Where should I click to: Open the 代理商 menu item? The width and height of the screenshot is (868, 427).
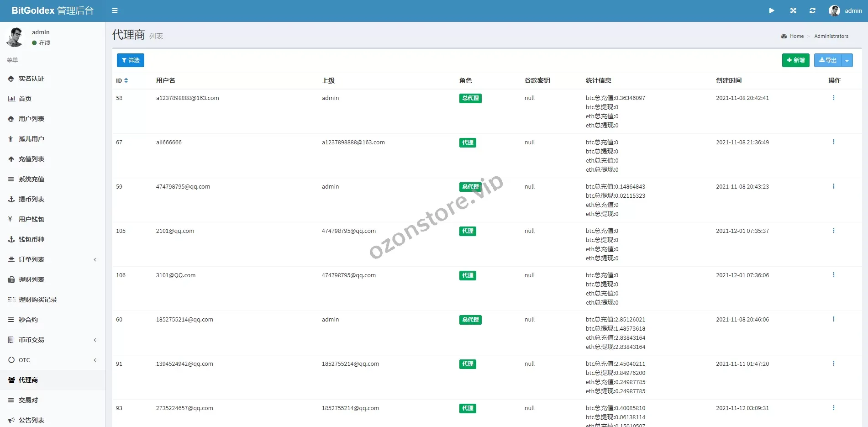28,380
